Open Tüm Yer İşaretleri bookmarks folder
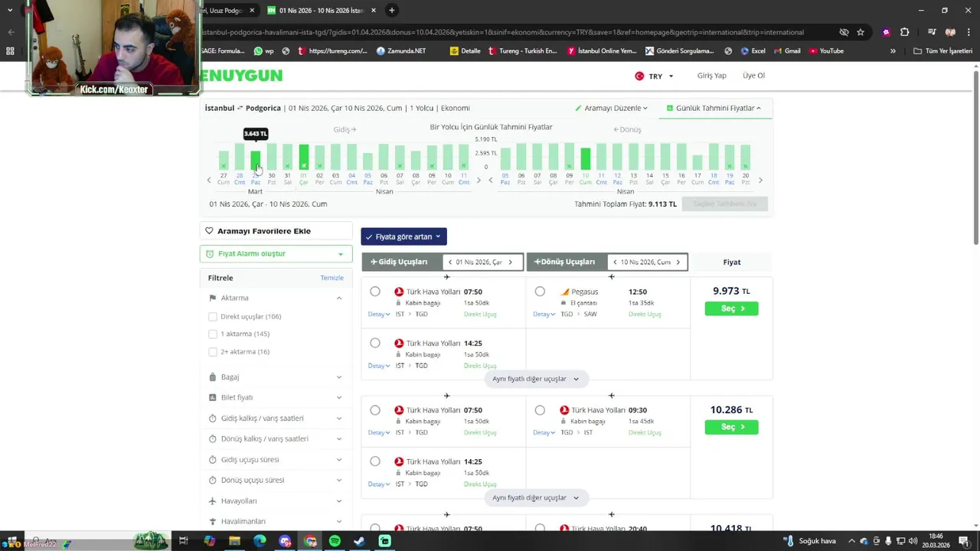The height and width of the screenshot is (551, 980). click(942, 51)
